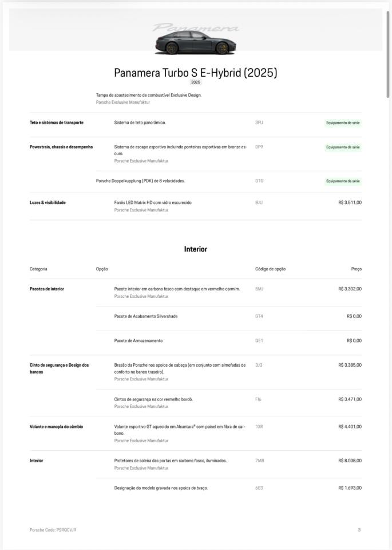Click Protetores de soleira das portas option
Image resolution: width=392 pixels, height=550 pixels.
[x=171, y=461]
